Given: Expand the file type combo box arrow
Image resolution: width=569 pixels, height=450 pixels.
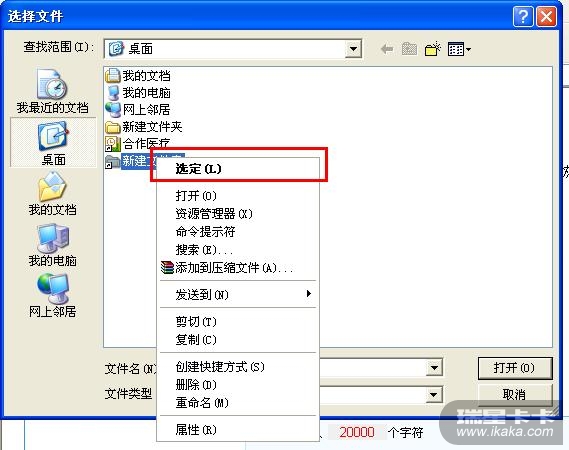Looking at the screenshot, I should pyautogui.click(x=434, y=394).
